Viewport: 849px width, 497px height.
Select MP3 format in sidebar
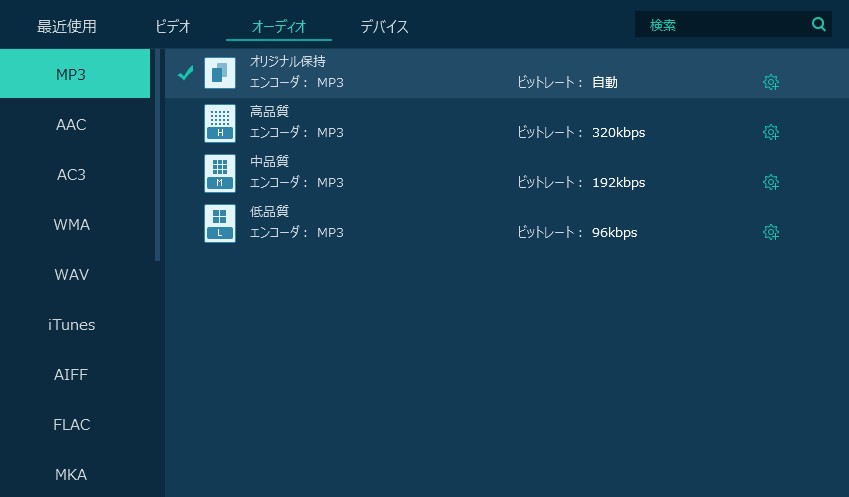click(75, 74)
